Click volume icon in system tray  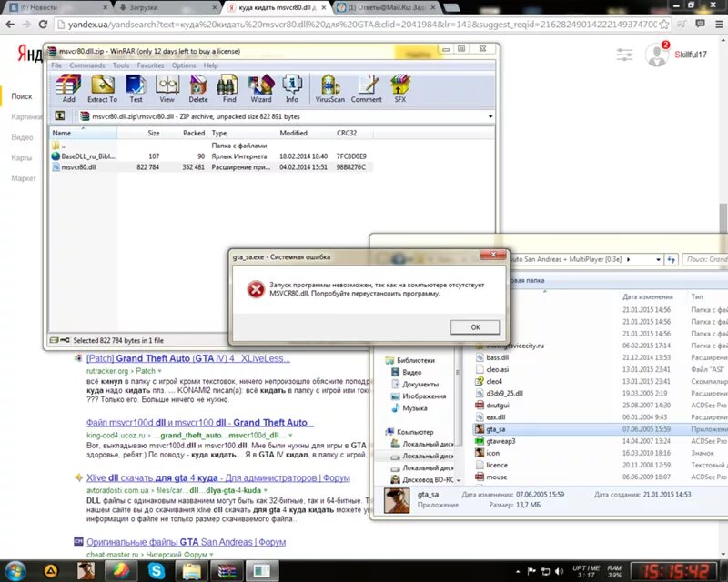click(559, 571)
